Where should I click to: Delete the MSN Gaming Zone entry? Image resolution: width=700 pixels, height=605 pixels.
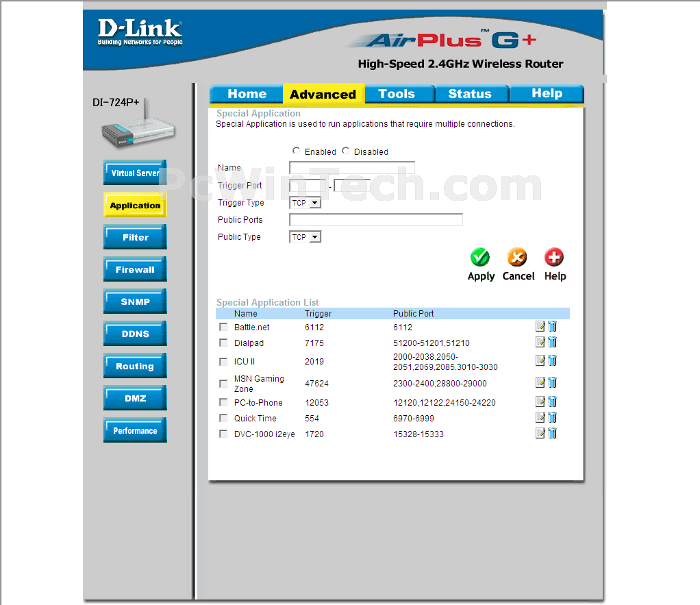[552, 382]
